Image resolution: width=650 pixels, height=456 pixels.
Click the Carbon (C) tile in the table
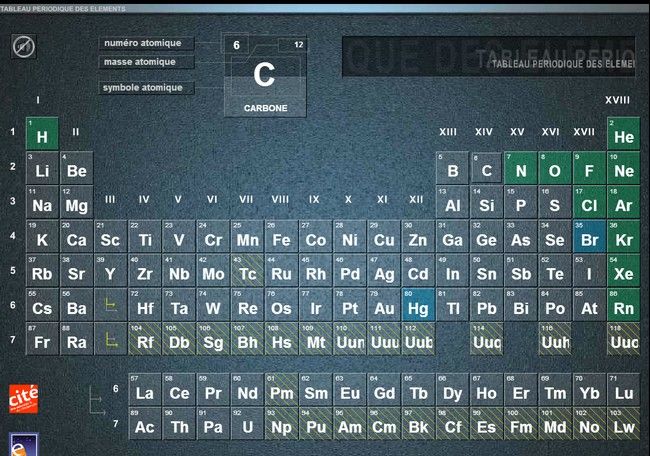486,169
